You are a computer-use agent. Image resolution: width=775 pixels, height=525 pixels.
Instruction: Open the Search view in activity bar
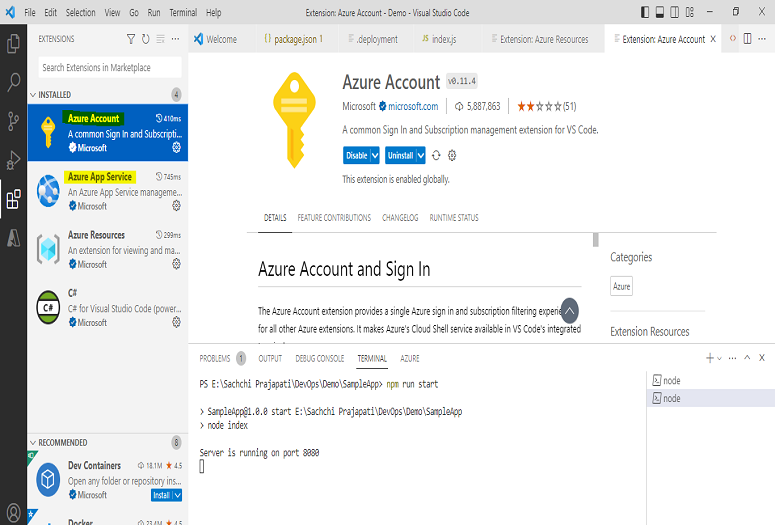(13, 82)
